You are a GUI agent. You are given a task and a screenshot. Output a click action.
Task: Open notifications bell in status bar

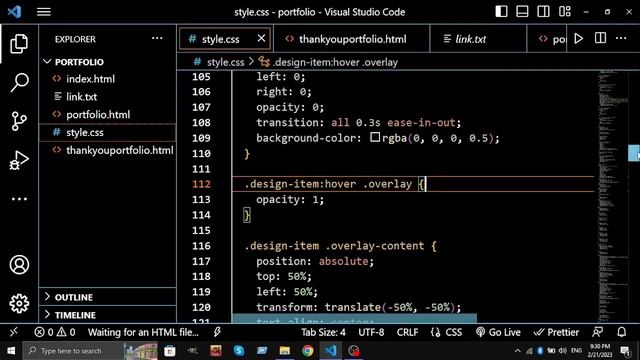tap(621, 332)
